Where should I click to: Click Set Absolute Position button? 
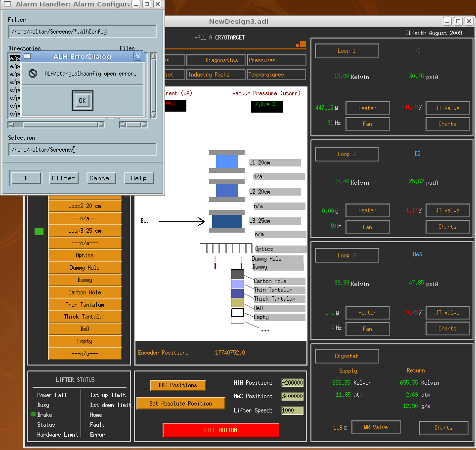tap(180, 404)
